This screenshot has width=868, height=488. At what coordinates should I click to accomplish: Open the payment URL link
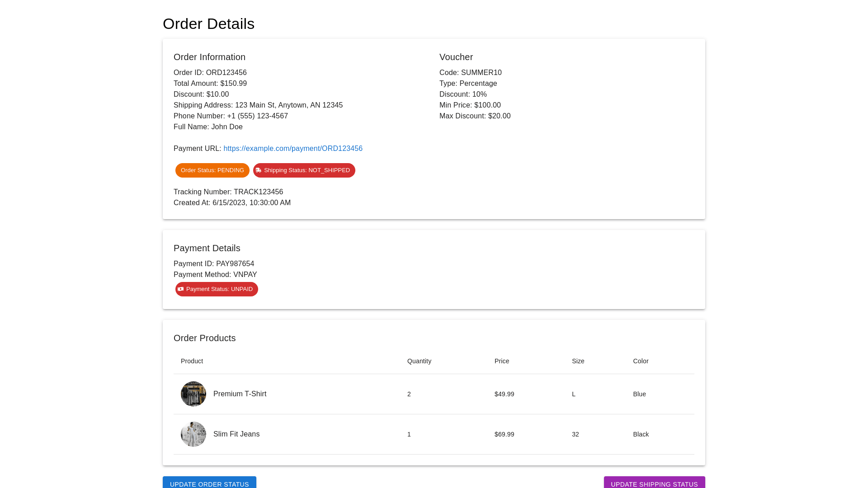tap(292, 149)
